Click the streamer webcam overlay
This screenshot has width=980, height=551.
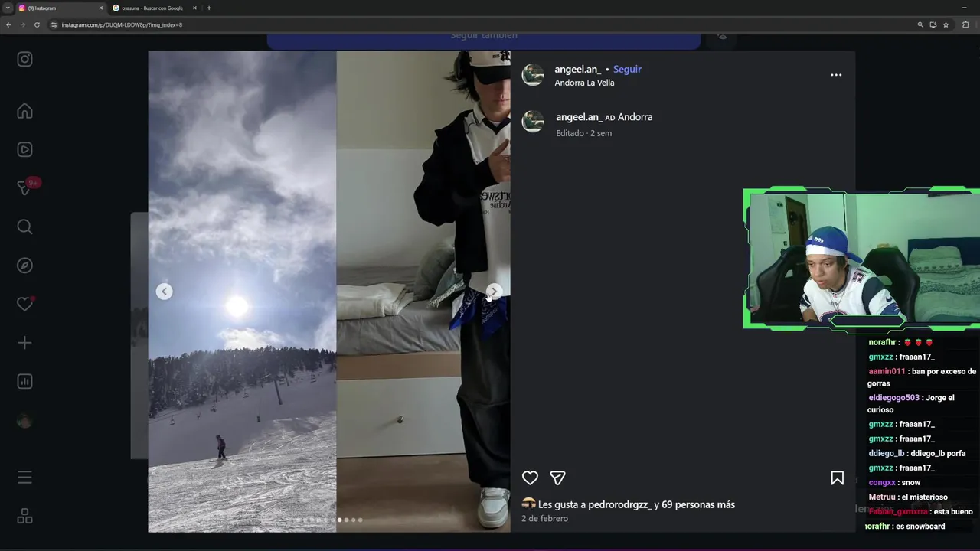[x=861, y=259]
